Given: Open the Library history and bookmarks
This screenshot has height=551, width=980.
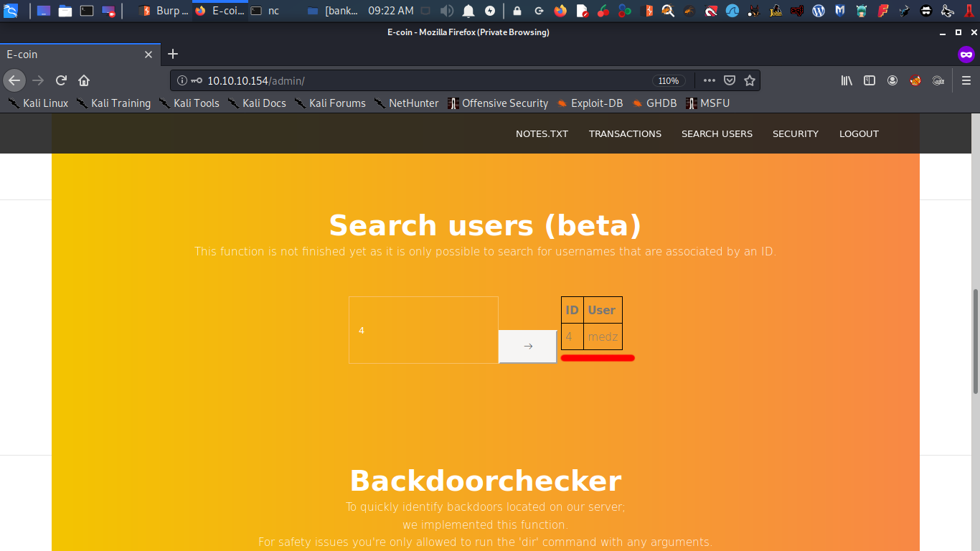Looking at the screenshot, I should point(847,80).
